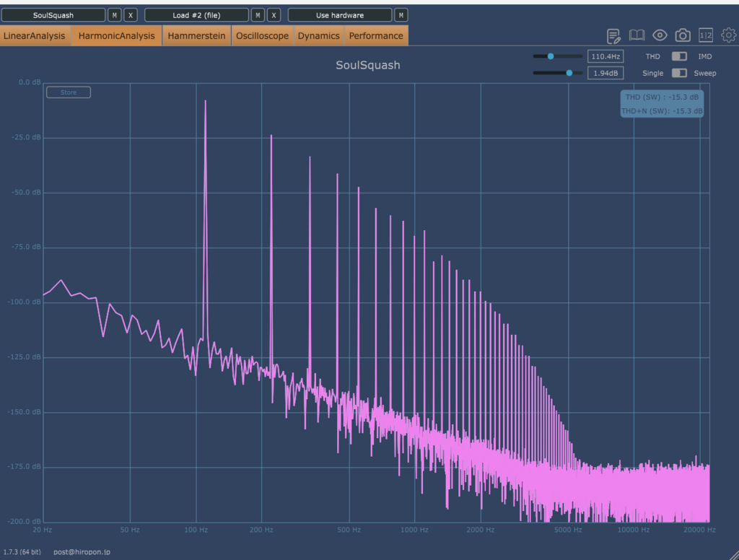The height and width of the screenshot is (560, 739).
Task: Click the level slider handle
Action: 569,73
